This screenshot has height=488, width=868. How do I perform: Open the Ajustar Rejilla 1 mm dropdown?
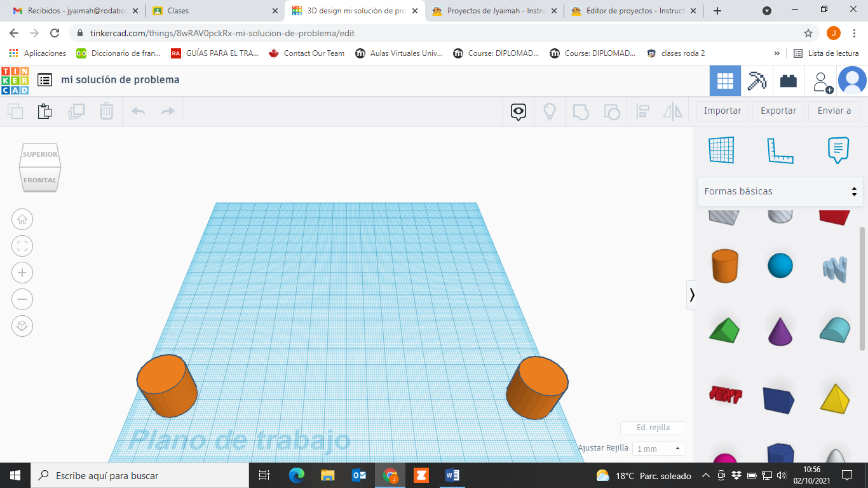click(x=660, y=449)
